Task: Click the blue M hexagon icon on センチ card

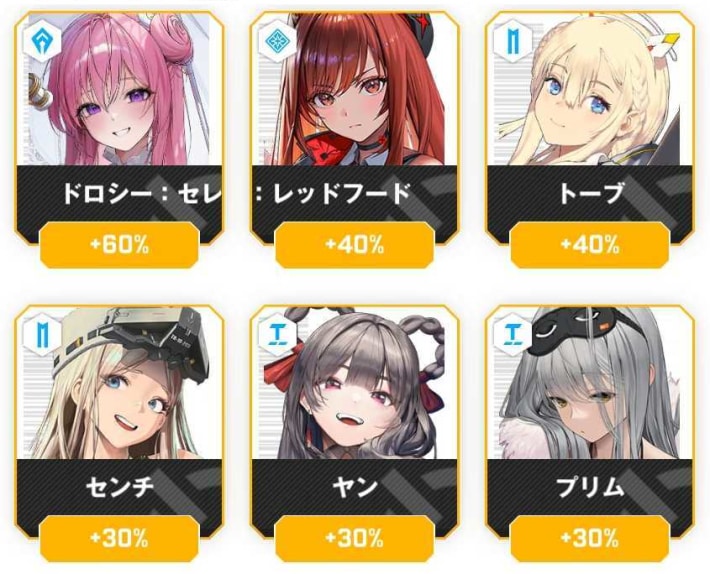Action: (x=44, y=334)
